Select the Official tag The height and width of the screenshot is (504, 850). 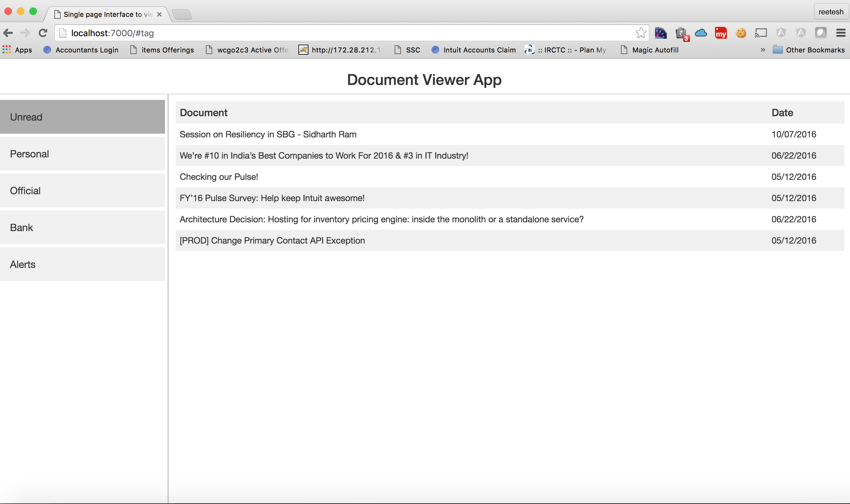pos(82,190)
